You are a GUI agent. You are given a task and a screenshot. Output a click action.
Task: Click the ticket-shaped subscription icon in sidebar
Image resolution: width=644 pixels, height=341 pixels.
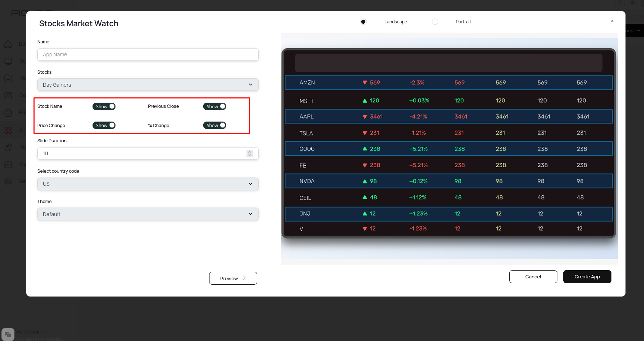click(8, 164)
